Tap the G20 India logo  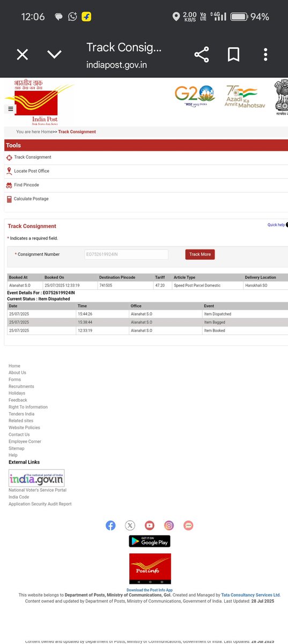pyautogui.click(x=195, y=96)
